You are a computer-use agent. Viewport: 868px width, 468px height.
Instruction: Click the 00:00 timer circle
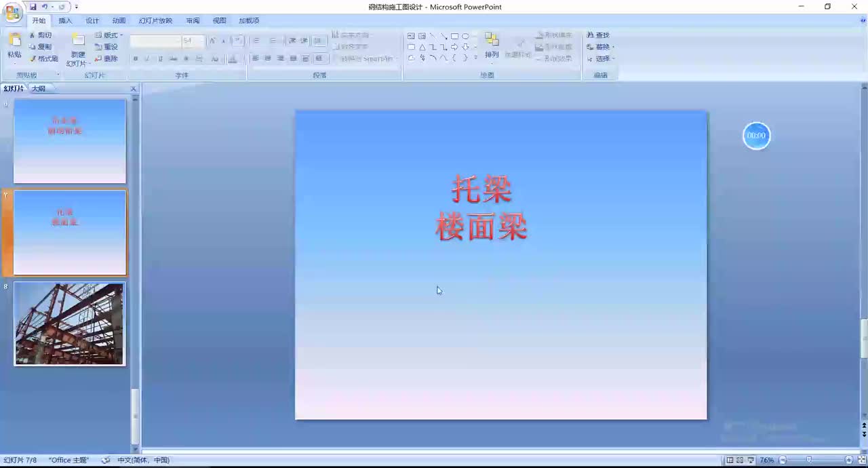[756, 136]
